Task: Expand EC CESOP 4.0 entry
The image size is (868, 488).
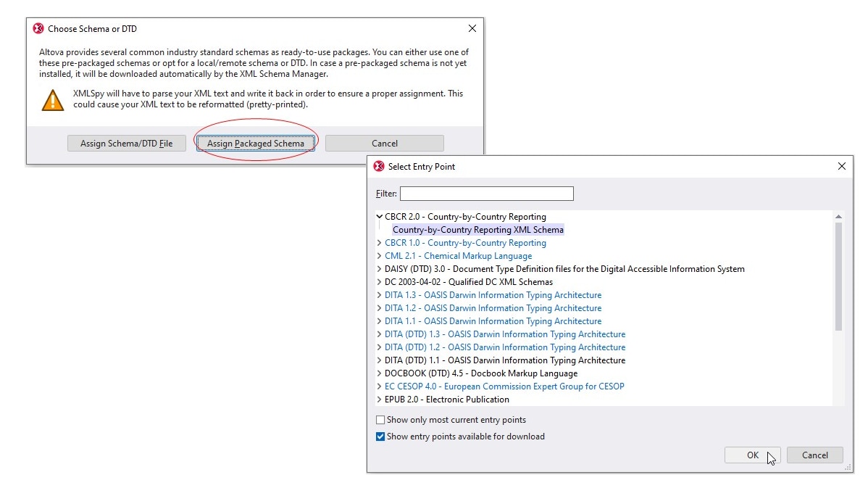Action: click(380, 386)
